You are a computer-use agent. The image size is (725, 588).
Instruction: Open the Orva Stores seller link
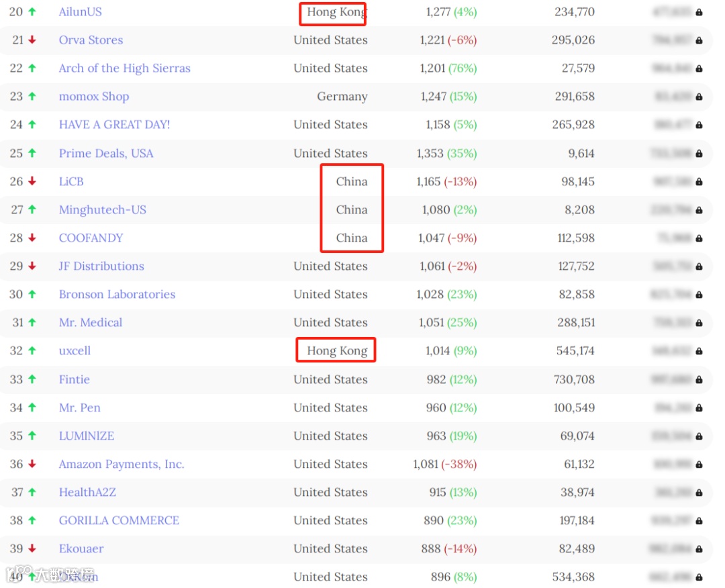tap(91, 40)
